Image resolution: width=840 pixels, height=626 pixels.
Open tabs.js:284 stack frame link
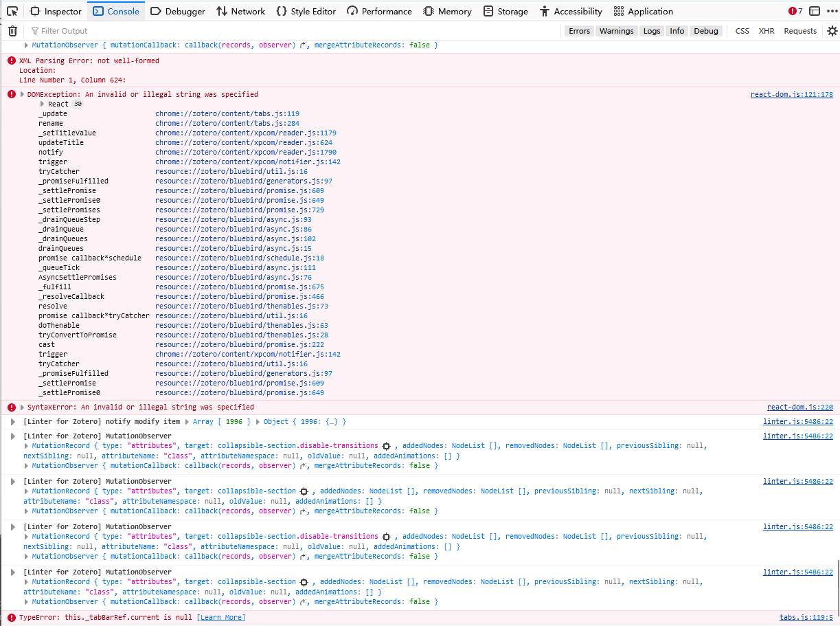point(227,123)
